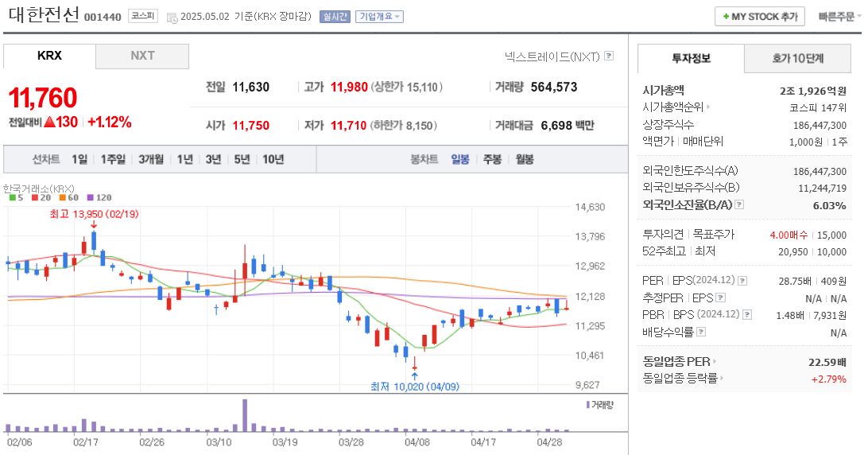This screenshot has height=455, width=868.
Task: Click the 최저 10,020 (04/09) marker
Action: [x=415, y=387]
